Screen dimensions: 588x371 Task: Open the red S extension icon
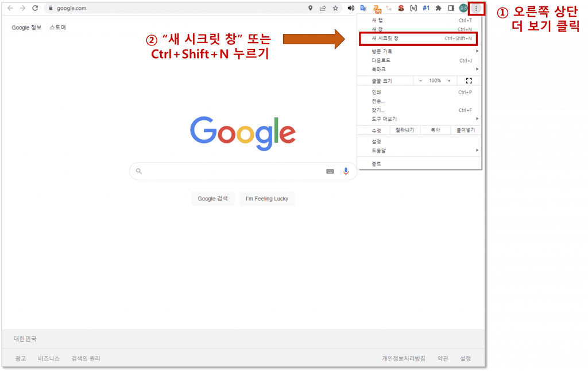(401, 8)
